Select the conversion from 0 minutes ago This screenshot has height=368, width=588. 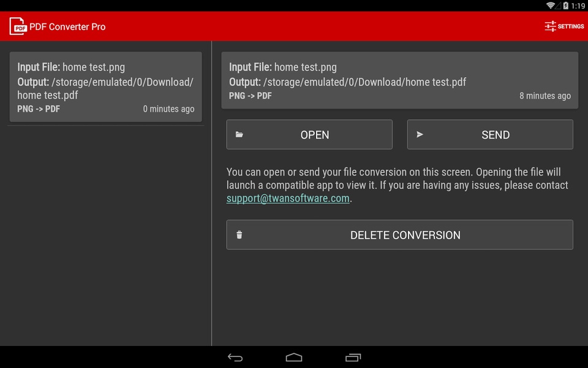pyautogui.click(x=106, y=86)
